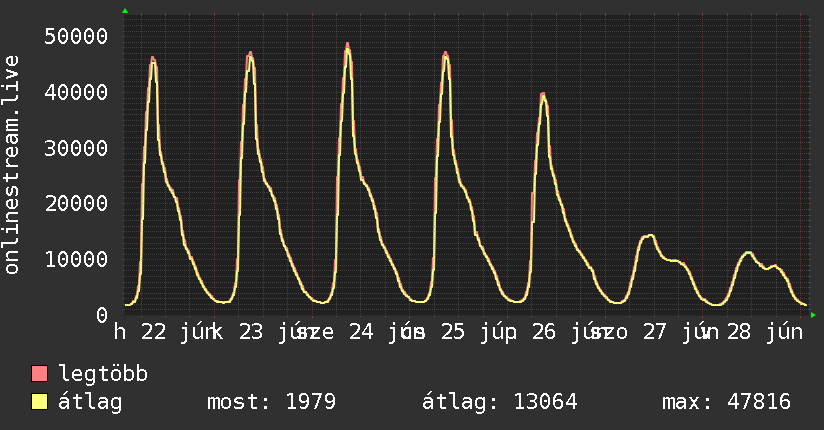Click the '25 jún' x-axis date label
The height and width of the screenshot is (430, 824).
coord(475,333)
